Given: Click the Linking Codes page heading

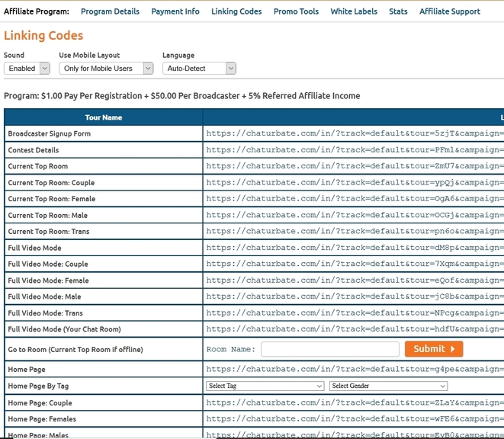Looking at the screenshot, I should [43, 35].
